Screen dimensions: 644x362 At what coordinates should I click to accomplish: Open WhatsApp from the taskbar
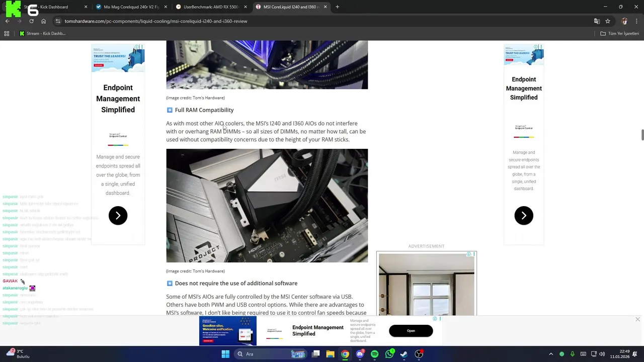[x=389, y=354]
